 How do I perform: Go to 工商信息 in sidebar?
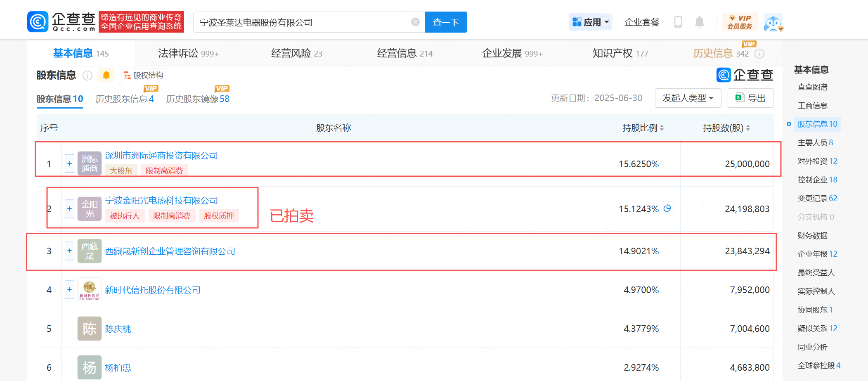click(x=812, y=106)
